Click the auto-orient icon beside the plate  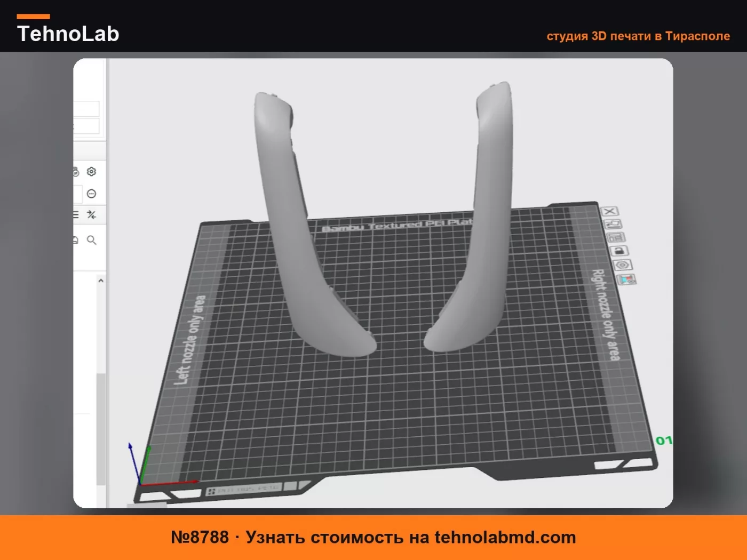(613, 225)
